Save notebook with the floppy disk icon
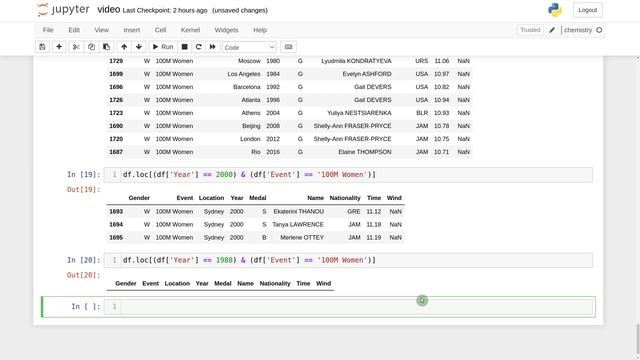The width and height of the screenshot is (640, 360). [x=42, y=47]
